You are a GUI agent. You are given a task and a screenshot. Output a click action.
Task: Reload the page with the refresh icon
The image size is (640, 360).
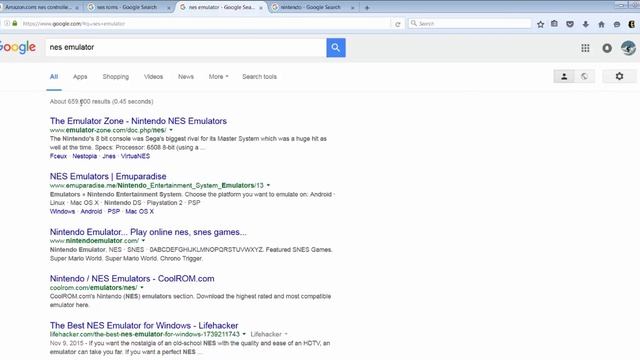click(398, 24)
